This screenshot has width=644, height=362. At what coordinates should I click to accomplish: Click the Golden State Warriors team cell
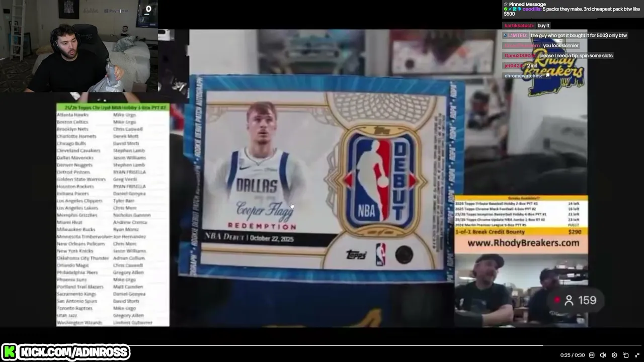(x=81, y=179)
